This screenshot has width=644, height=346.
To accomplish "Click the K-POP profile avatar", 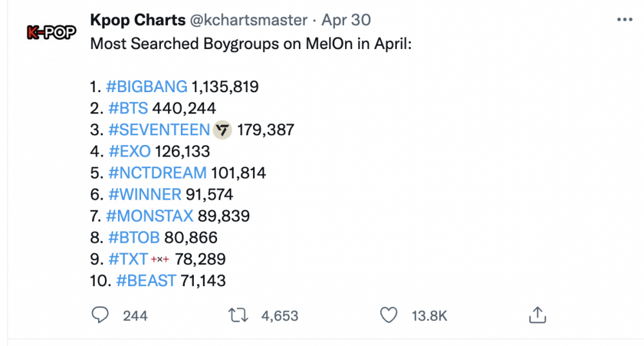I will click(x=51, y=32).
